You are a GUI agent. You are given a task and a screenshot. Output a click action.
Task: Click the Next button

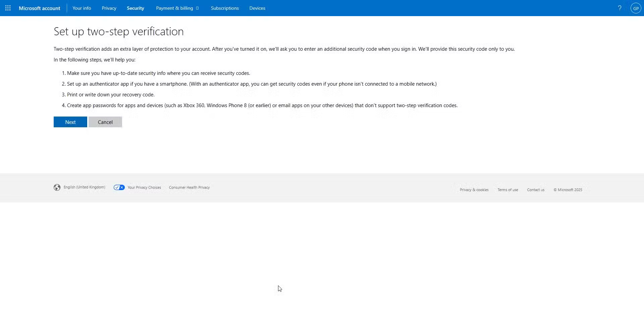point(70,122)
